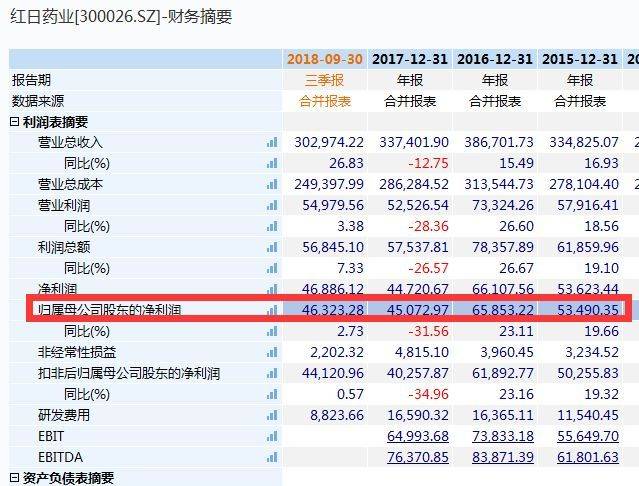Select highlighted cell 46,323.28
The height and width of the screenshot is (486, 639).
(333, 310)
